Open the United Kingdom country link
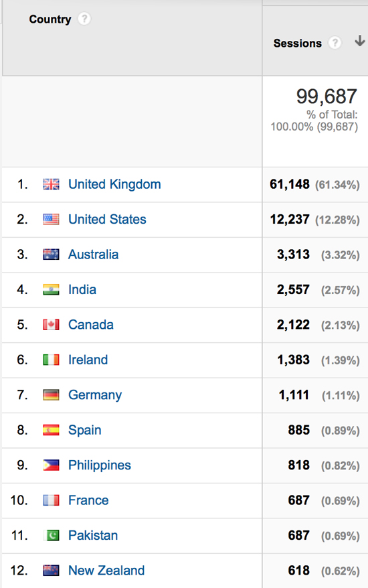Screen dimensions: 368x588 point(114,184)
